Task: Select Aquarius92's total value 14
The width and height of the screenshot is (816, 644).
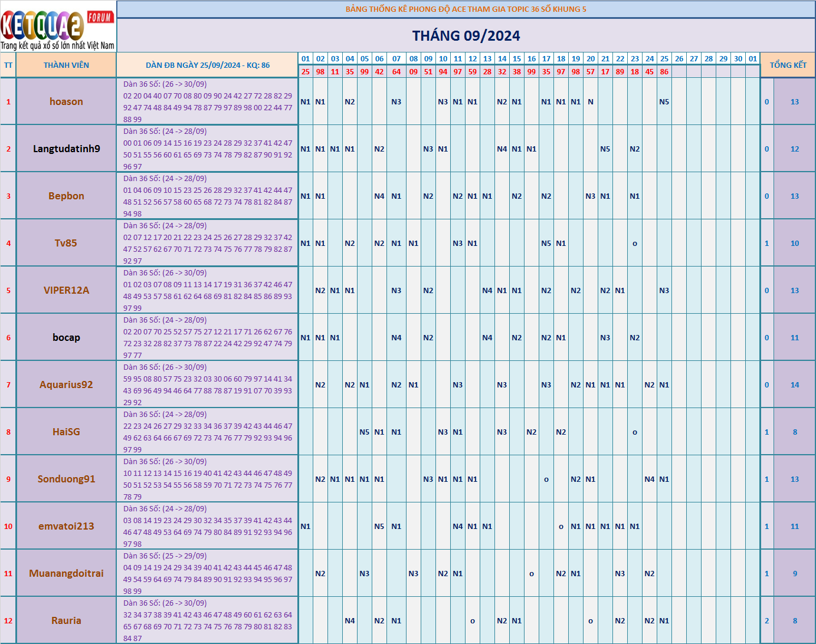Action: pyautogui.click(x=794, y=385)
